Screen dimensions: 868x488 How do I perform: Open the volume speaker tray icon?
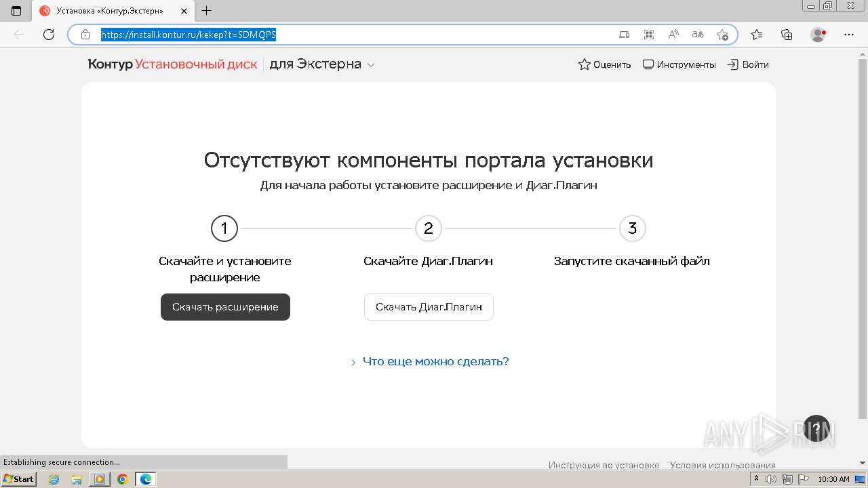tap(771, 479)
